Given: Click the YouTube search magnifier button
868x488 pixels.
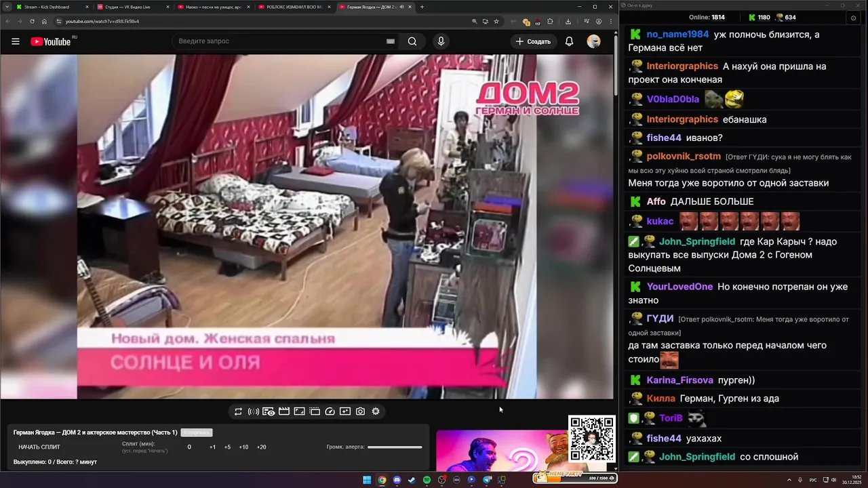Looking at the screenshot, I should coord(412,41).
